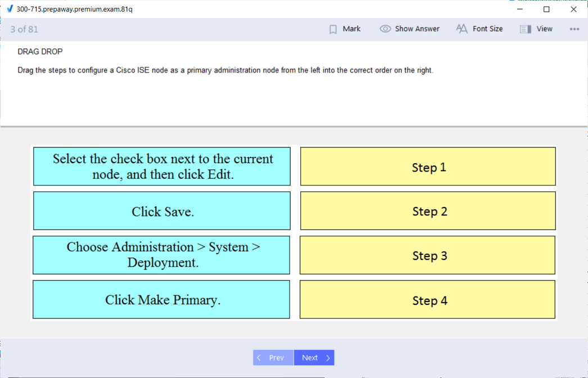588x378 pixels.
Task: Select the 'Click Save.' tile
Action: pyautogui.click(x=162, y=210)
